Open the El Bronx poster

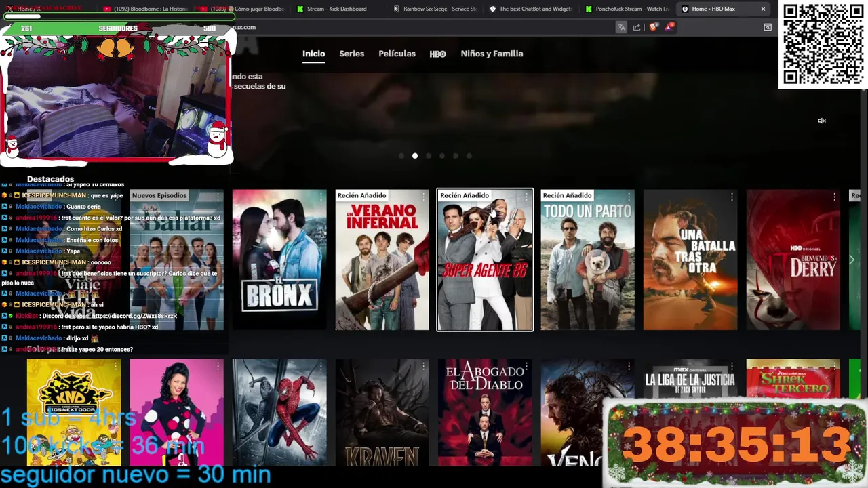tap(279, 260)
